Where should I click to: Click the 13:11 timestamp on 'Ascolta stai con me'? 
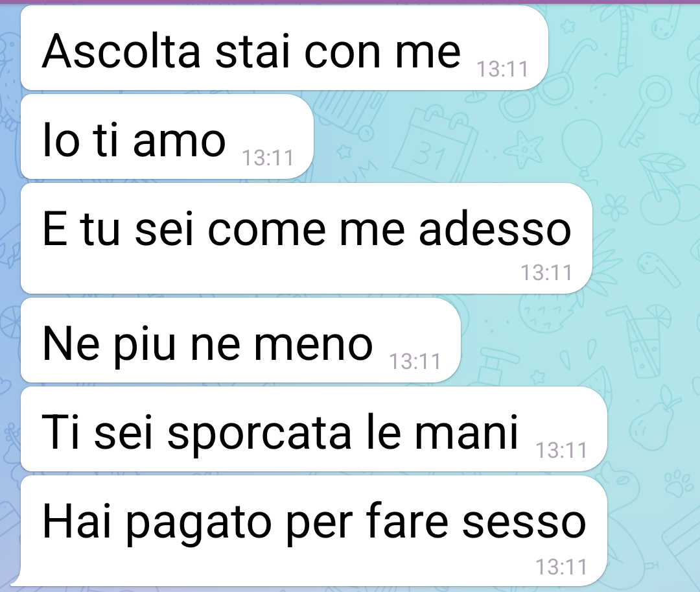click(502, 69)
